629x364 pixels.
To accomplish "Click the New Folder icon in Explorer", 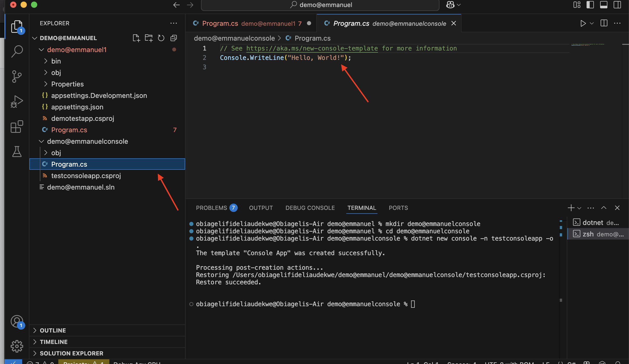I will click(149, 38).
